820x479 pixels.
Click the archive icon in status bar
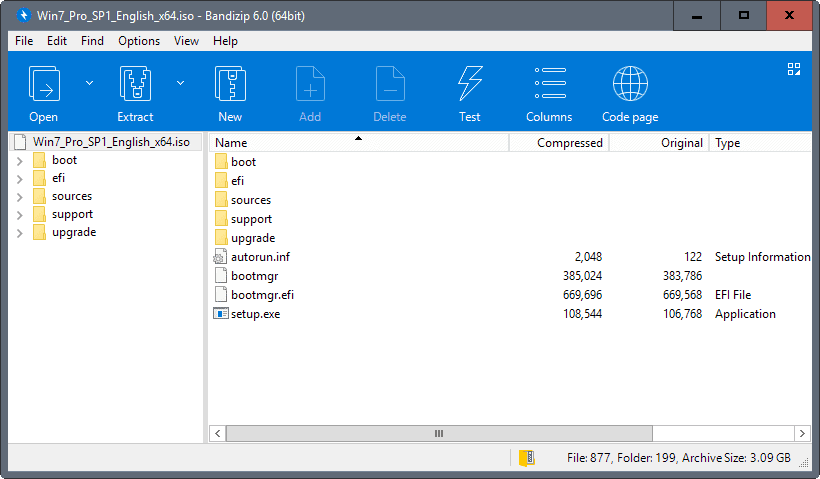point(527,458)
